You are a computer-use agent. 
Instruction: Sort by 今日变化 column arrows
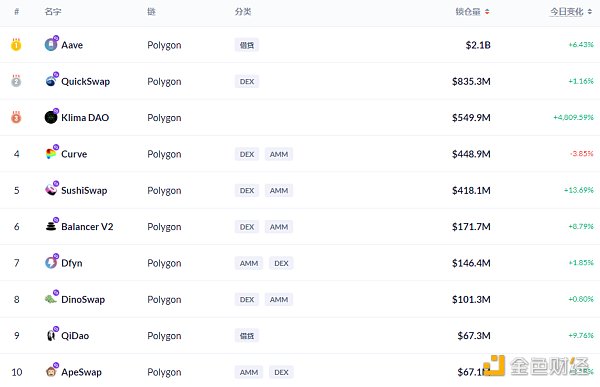590,12
